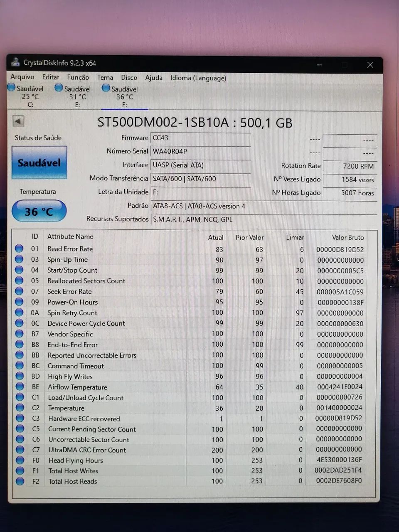This screenshot has height=532, width=399.
Task: Click the 36 °C temperature button
Action: coord(39,211)
